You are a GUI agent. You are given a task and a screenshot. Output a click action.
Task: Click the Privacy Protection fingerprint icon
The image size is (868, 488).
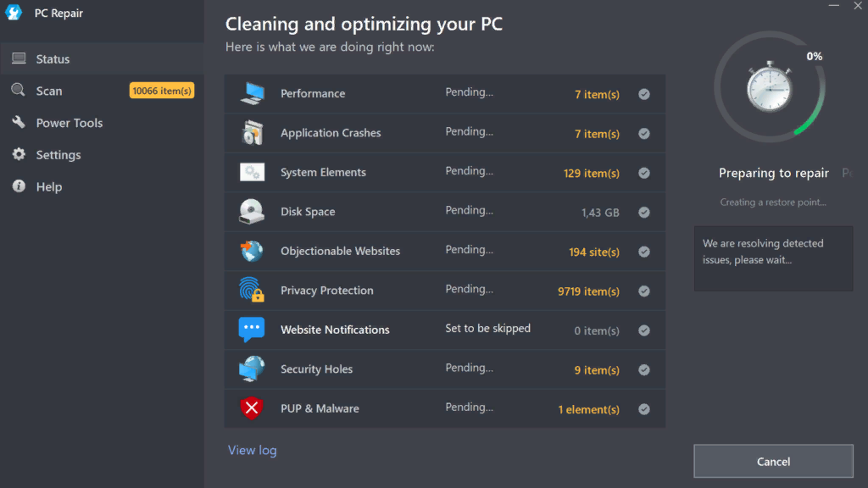[251, 290]
